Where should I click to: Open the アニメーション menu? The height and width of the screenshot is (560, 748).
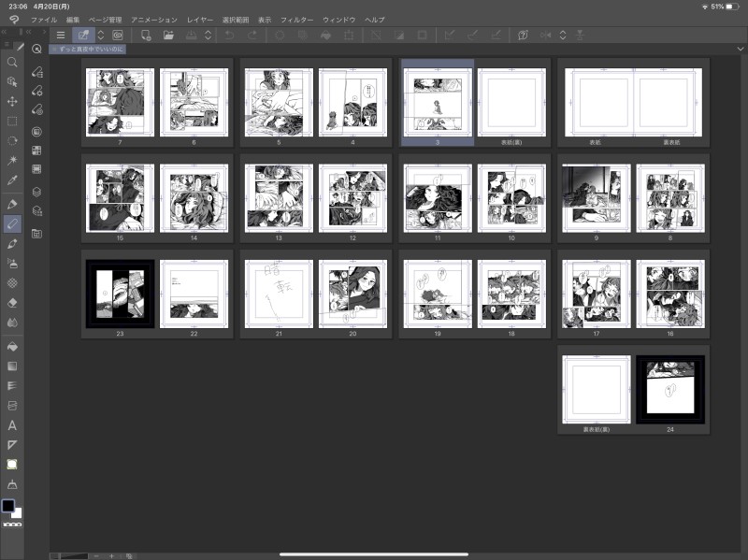[x=154, y=20]
